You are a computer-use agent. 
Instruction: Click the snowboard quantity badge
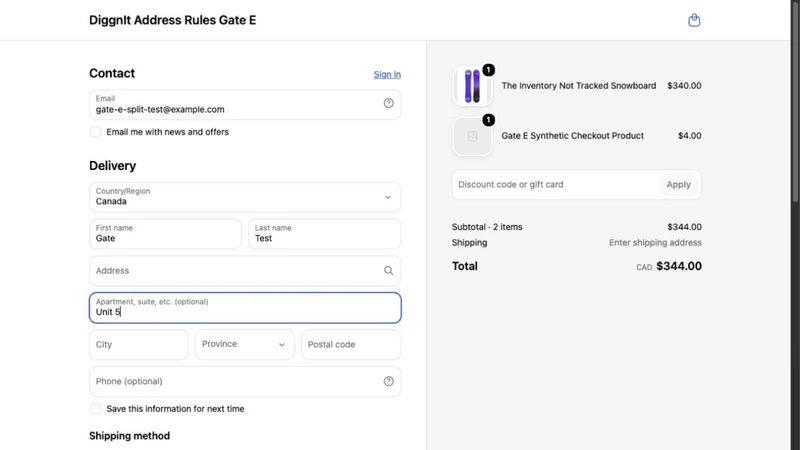point(488,70)
